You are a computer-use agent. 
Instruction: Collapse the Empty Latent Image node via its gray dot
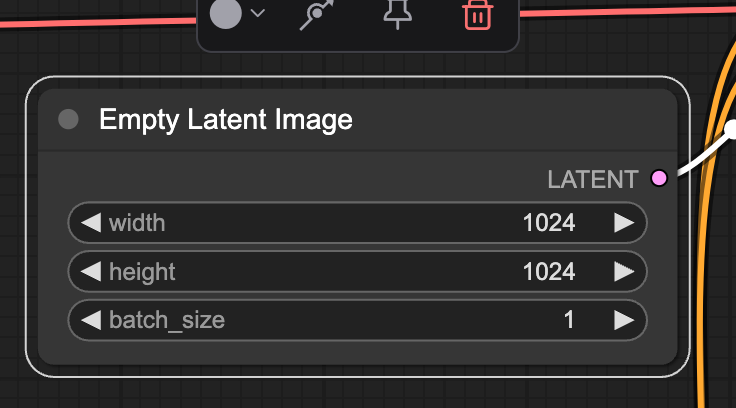pos(68,120)
